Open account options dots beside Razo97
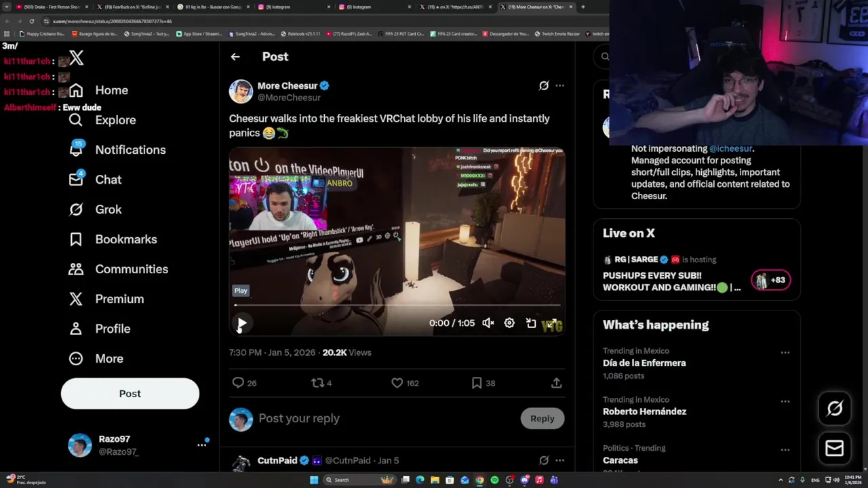This screenshot has width=868, height=488. pyautogui.click(x=201, y=445)
